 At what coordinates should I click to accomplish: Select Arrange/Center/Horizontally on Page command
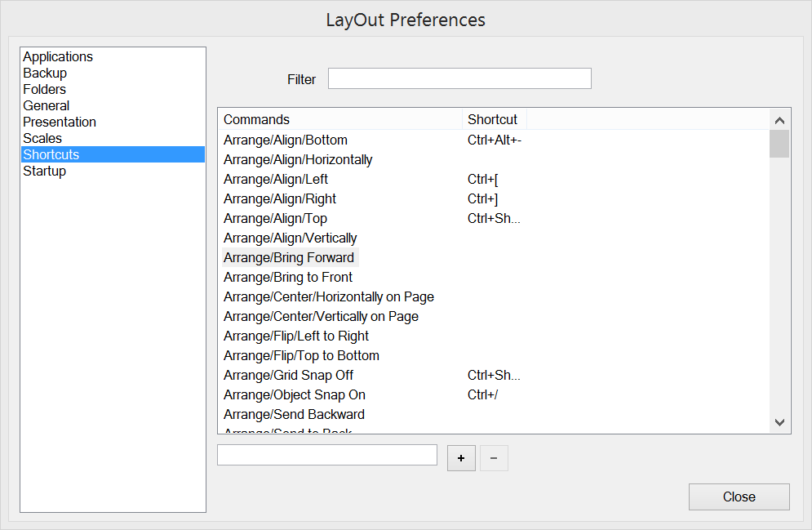click(329, 297)
